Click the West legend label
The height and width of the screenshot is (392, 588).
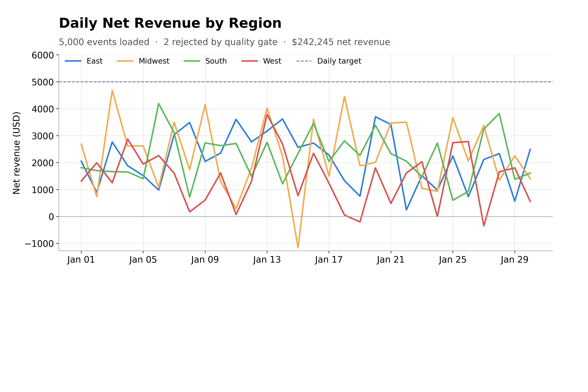coord(272,61)
